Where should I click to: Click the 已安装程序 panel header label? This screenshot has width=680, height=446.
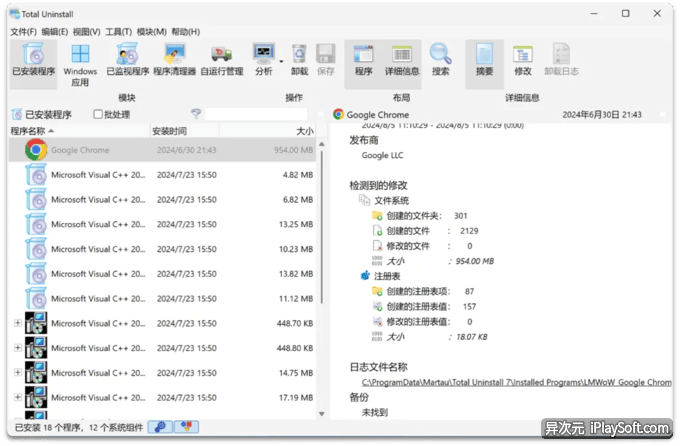(x=48, y=115)
